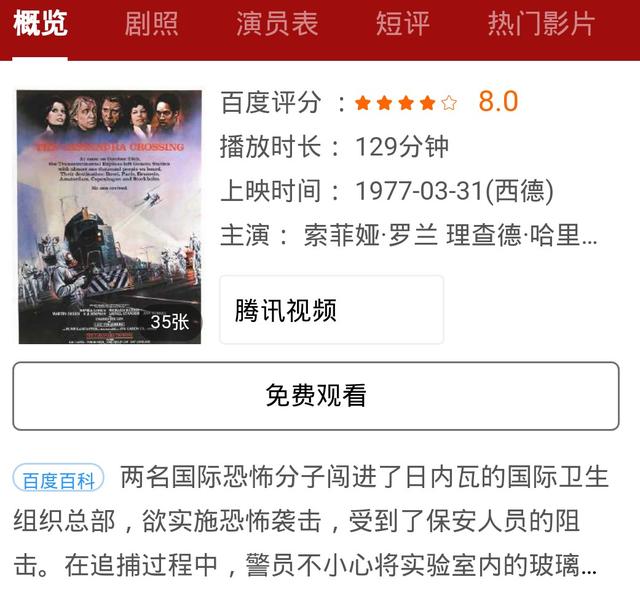Image resolution: width=640 pixels, height=598 pixels.
Task: Click the empty fifth rating star
Action: 449,103
